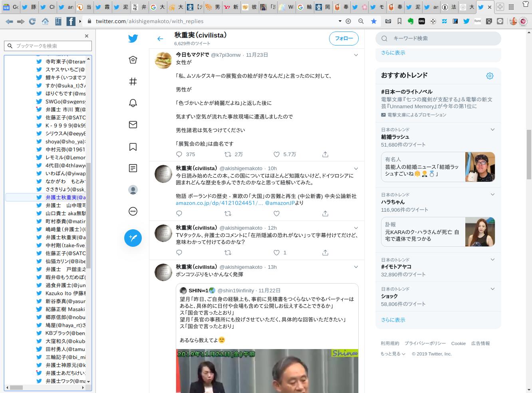Open new browser tab plus button
The image size is (532, 393).
coord(500,7)
